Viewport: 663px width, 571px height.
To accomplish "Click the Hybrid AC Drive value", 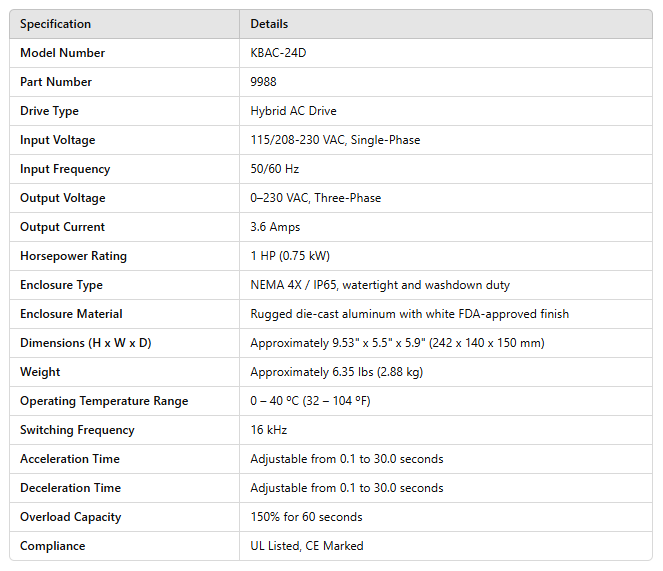I will pos(293,111).
